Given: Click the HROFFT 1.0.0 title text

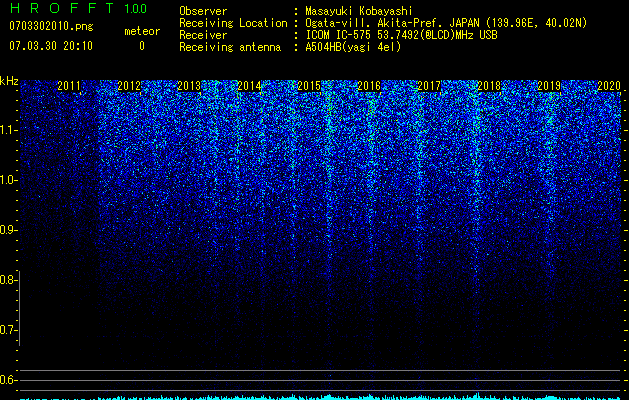Looking at the screenshot, I should 79,8.
